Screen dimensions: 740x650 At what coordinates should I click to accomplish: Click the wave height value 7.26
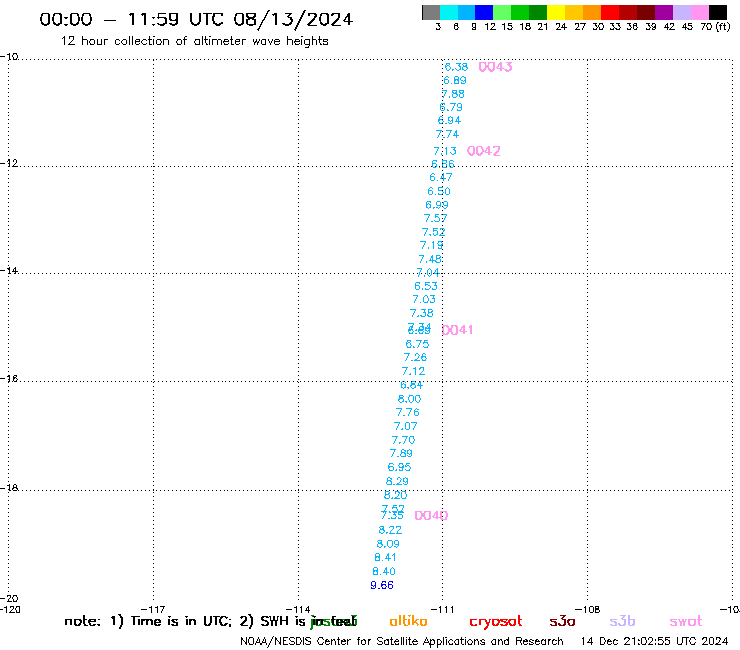click(x=415, y=357)
